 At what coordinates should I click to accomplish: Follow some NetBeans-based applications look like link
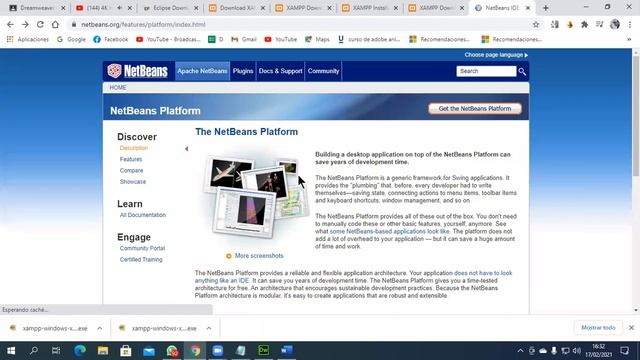coord(389,231)
